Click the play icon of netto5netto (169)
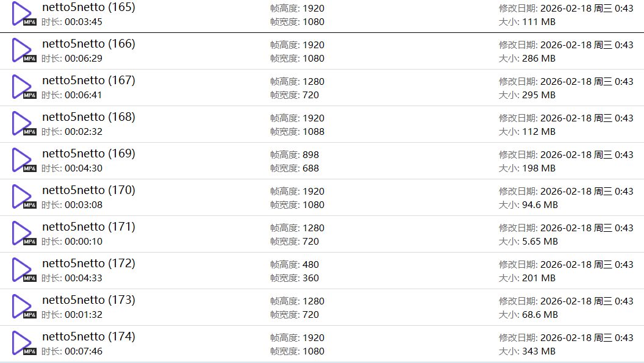The width and height of the screenshot is (644, 363). (23, 160)
